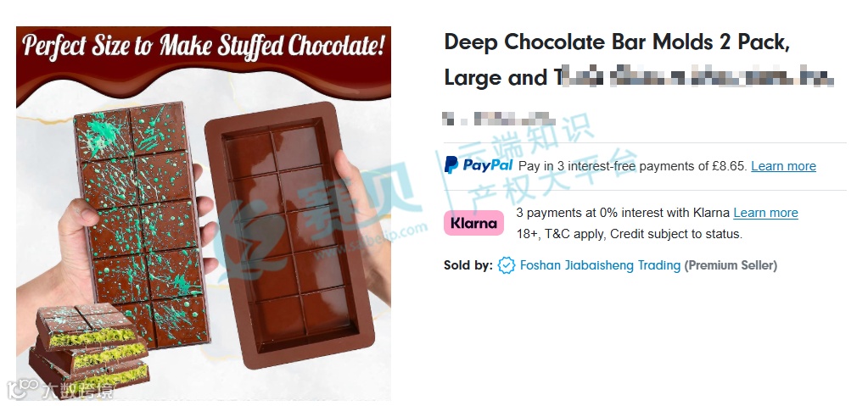Click the verified seller checkmark badge
Image resolution: width=868 pixels, height=406 pixels.
[506, 265]
